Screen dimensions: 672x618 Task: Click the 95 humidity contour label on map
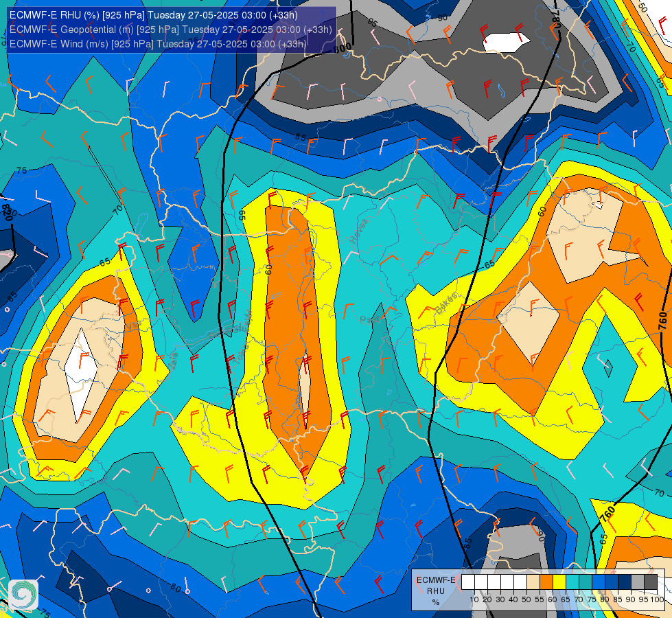(x=373, y=22)
